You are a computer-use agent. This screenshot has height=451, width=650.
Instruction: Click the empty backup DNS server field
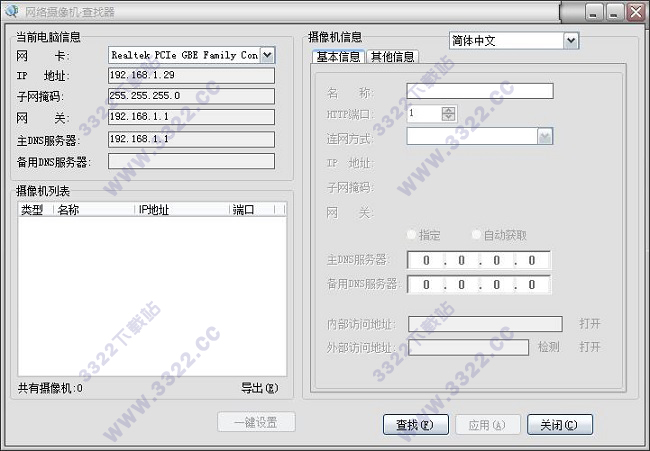pos(191,161)
